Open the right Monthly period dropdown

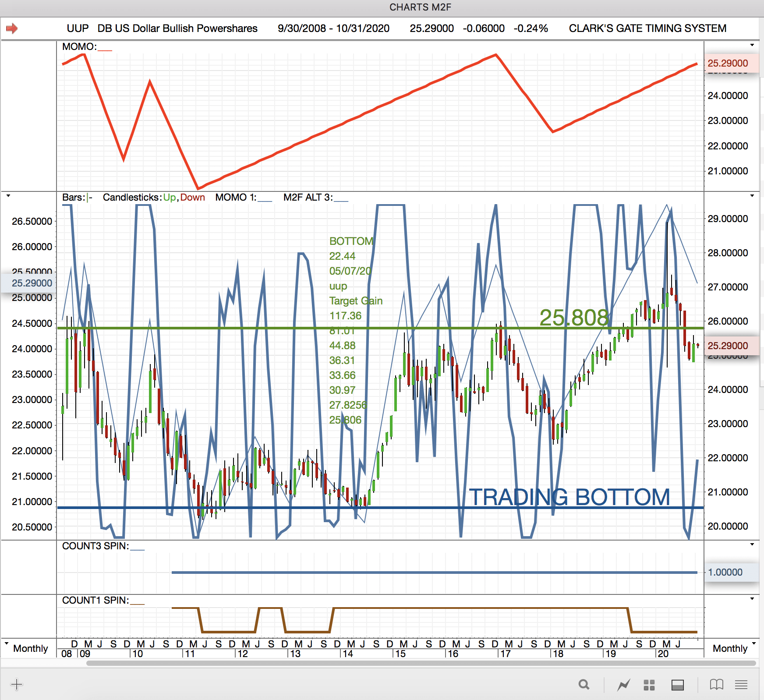coord(734,648)
